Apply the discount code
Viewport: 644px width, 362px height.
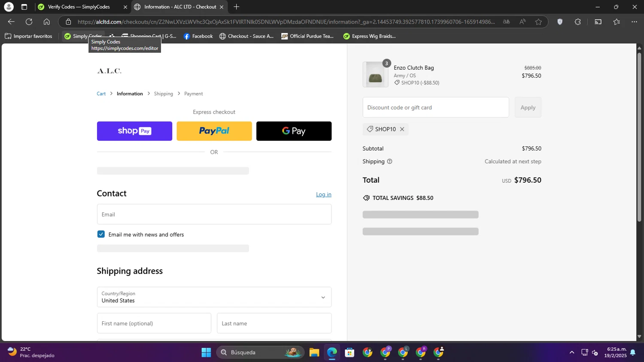[x=528, y=107]
